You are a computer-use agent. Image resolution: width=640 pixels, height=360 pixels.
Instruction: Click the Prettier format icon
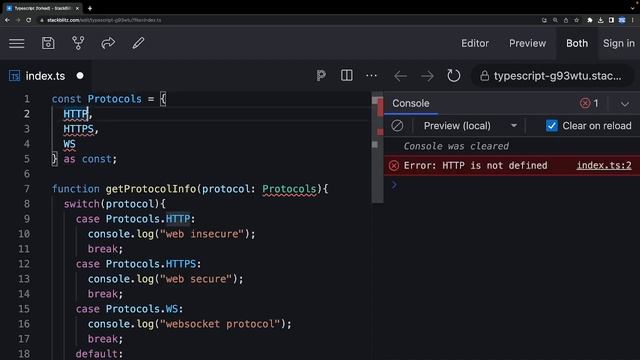click(x=321, y=76)
